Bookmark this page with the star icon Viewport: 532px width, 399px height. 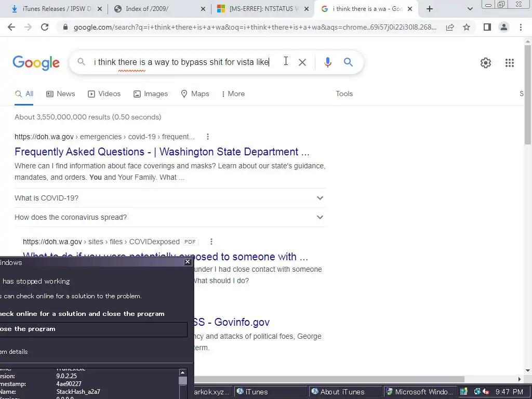click(467, 27)
